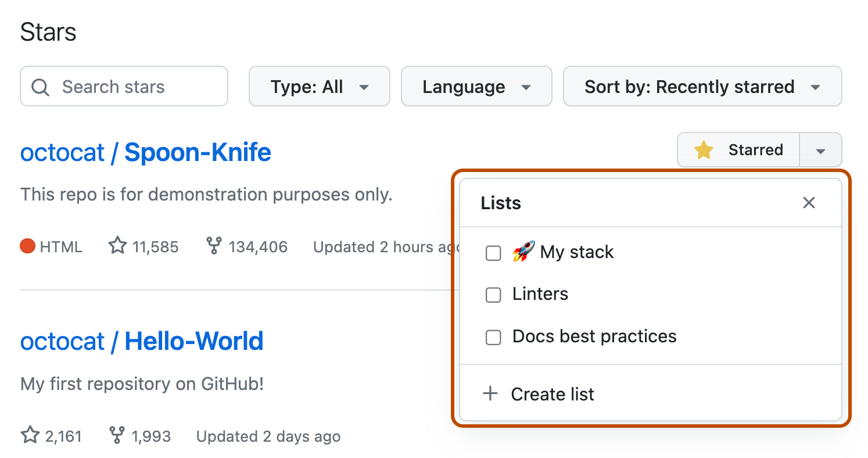868x458 pixels.
Task: Click the magnifying glass search icon
Action: 40,86
